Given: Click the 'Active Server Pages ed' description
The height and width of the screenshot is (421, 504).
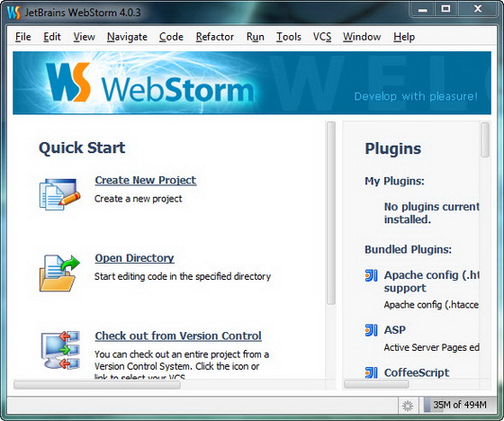Looking at the screenshot, I should click(431, 347).
